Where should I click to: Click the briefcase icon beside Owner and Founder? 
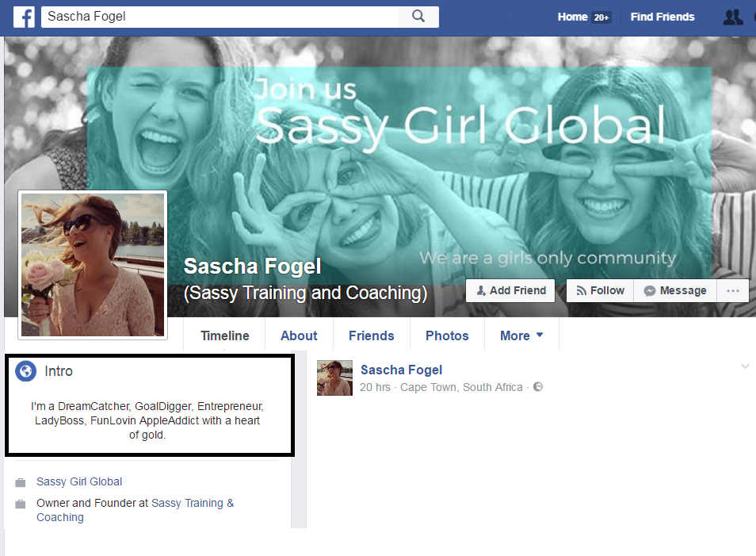21,504
